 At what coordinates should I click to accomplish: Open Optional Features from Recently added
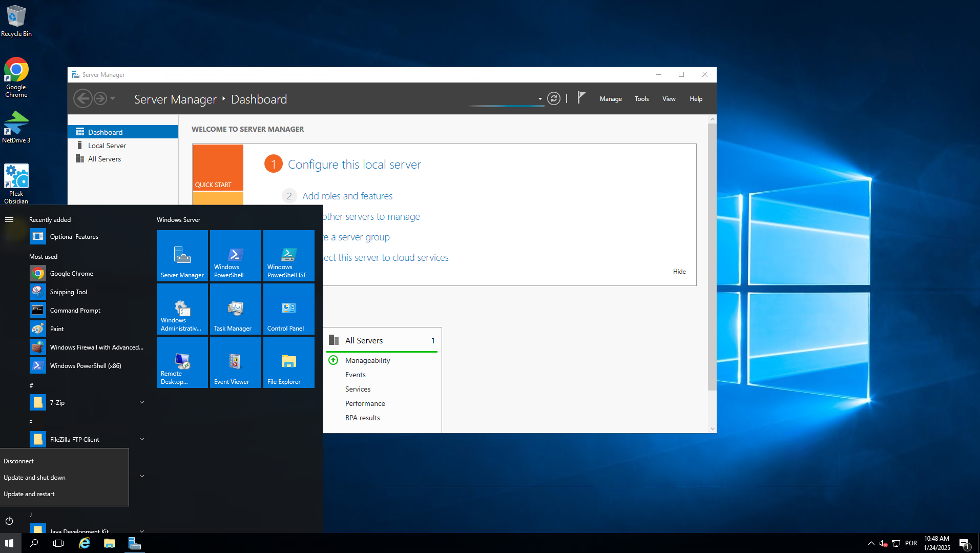[87, 237]
